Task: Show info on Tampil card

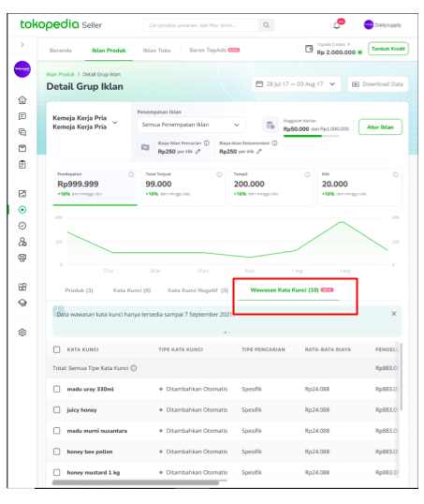Action: 307,174
